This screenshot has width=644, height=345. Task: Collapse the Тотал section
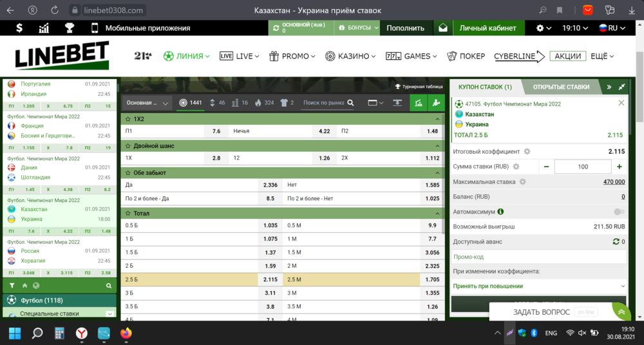[437, 214]
